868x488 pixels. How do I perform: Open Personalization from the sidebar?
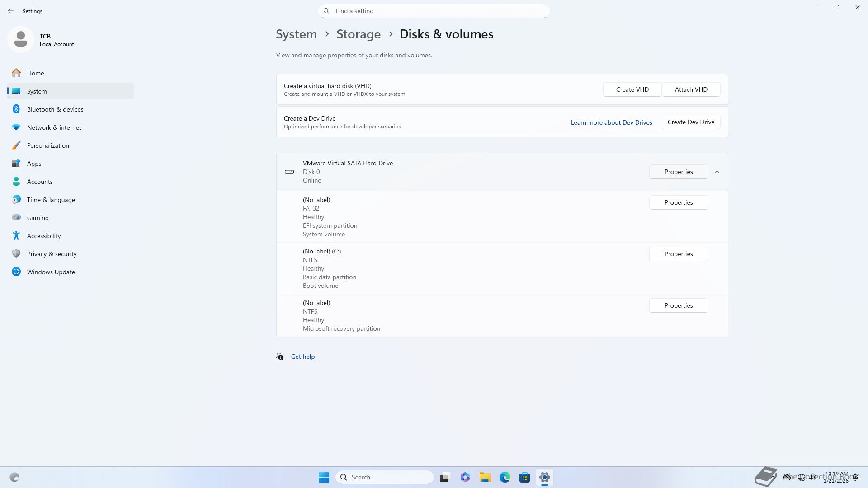click(48, 145)
